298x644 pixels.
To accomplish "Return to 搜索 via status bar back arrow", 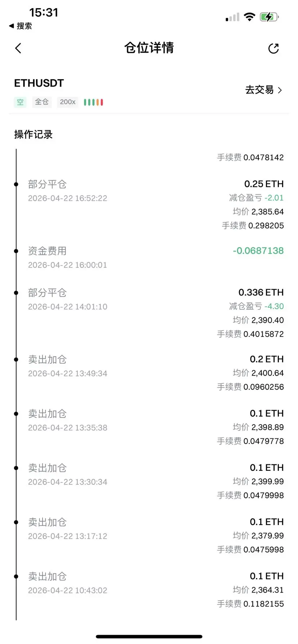I will pos(21,26).
